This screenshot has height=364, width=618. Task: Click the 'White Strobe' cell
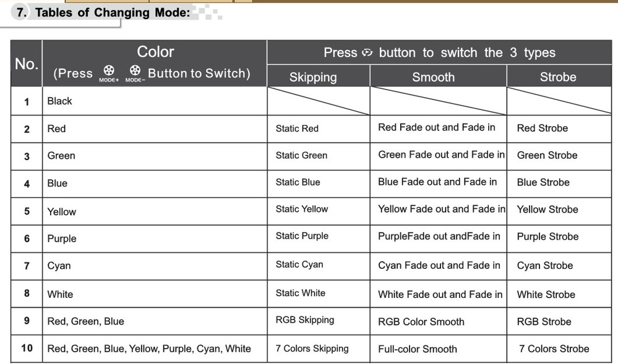[559, 294]
